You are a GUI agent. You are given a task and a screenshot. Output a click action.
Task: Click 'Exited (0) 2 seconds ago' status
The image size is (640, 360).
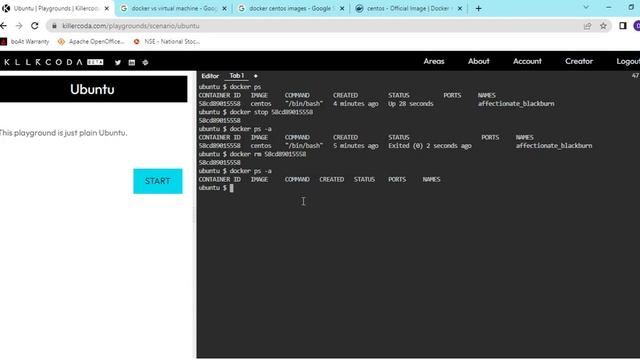coord(430,146)
